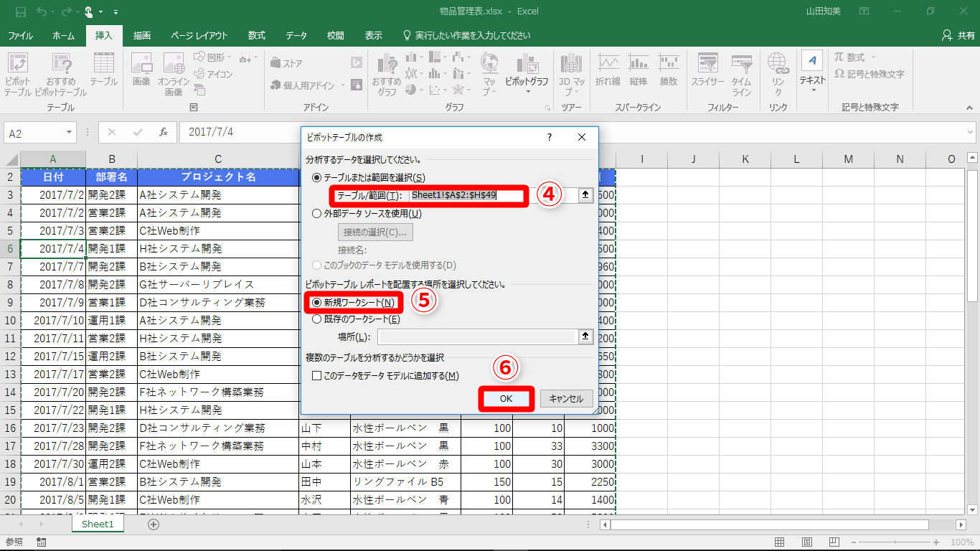This screenshot has width=980, height=551.
Task: Switch to Page Layout view in status bar
Action: coord(807,542)
